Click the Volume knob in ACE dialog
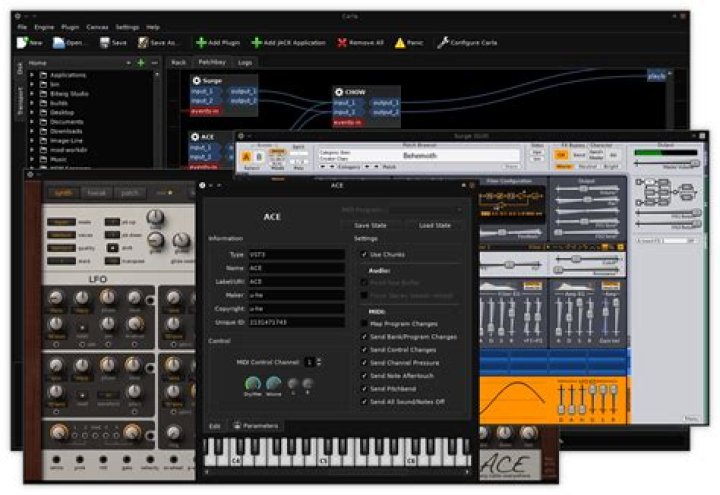 point(274,383)
